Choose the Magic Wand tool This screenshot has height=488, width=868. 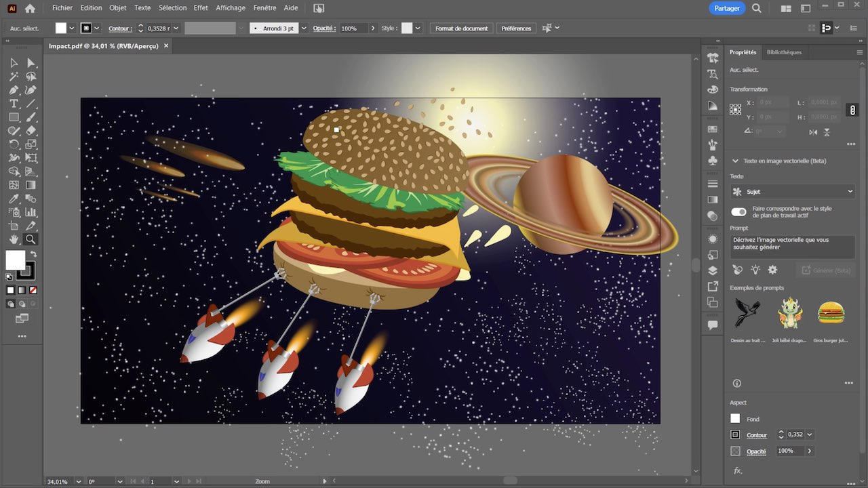click(14, 77)
